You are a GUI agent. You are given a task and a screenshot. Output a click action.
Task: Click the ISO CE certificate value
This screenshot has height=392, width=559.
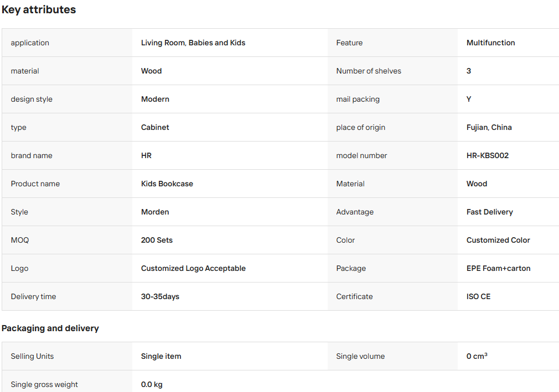(478, 296)
